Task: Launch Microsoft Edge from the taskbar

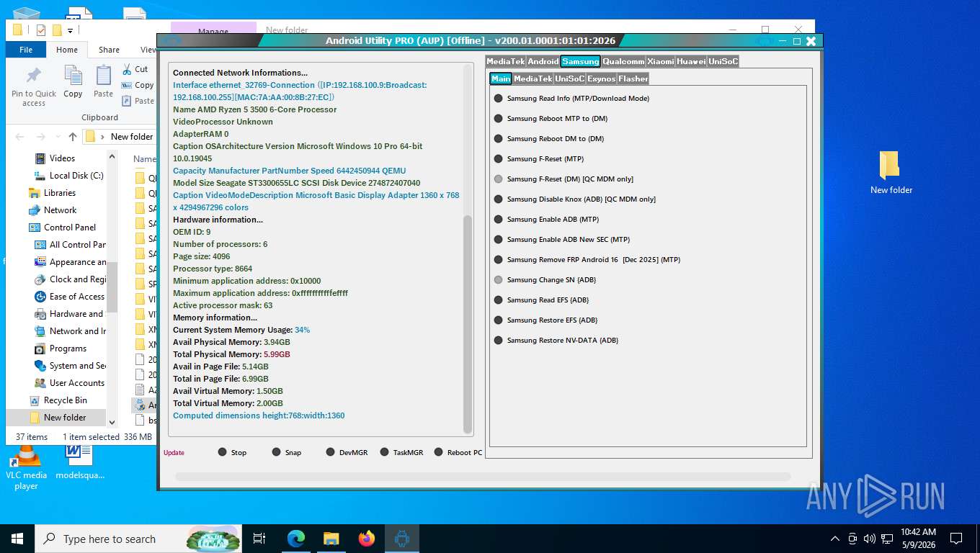Action: 296,539
